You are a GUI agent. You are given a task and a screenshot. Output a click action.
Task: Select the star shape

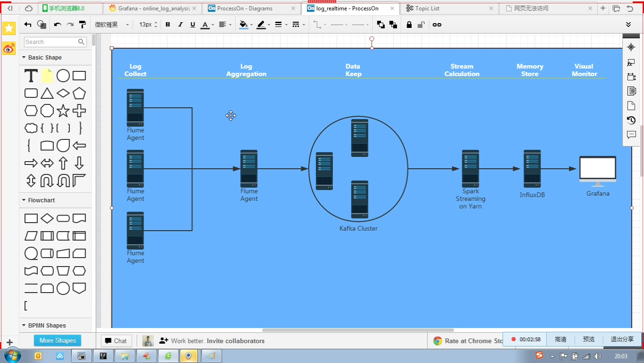(63, 111)
